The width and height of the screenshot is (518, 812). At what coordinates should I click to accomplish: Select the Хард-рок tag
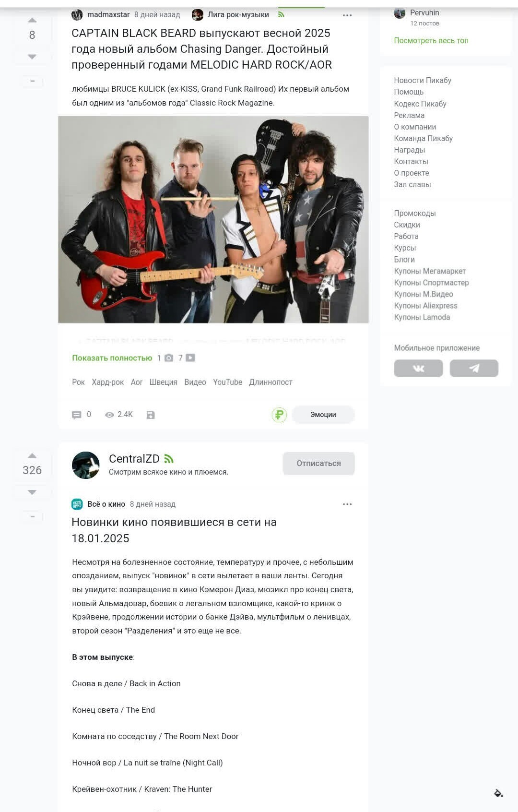pos(108,382)
